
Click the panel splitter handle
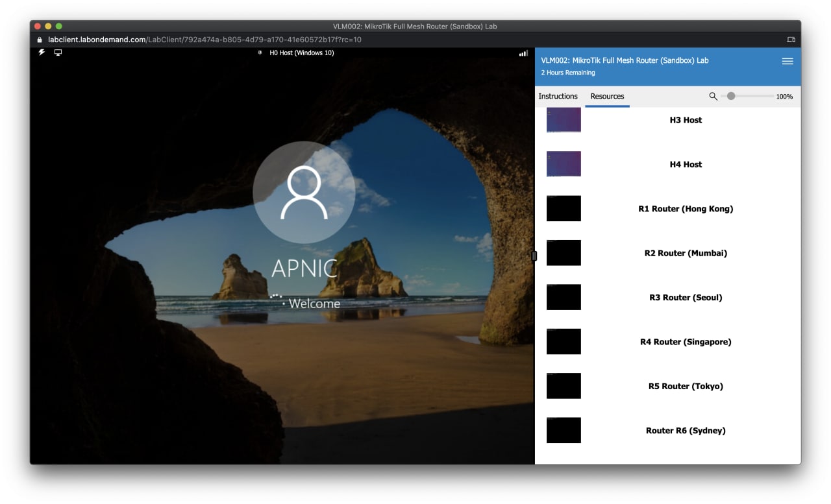[x=534, y=256]
